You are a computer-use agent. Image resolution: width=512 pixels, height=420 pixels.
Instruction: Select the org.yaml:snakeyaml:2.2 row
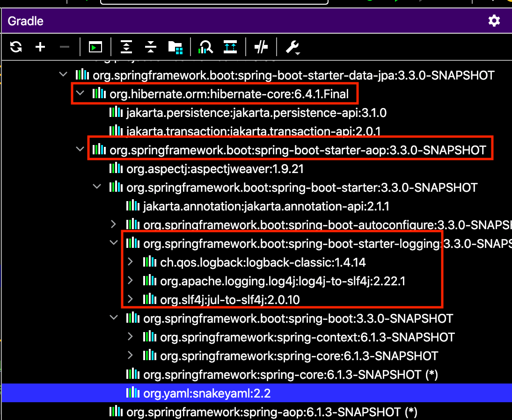point(256,393)
